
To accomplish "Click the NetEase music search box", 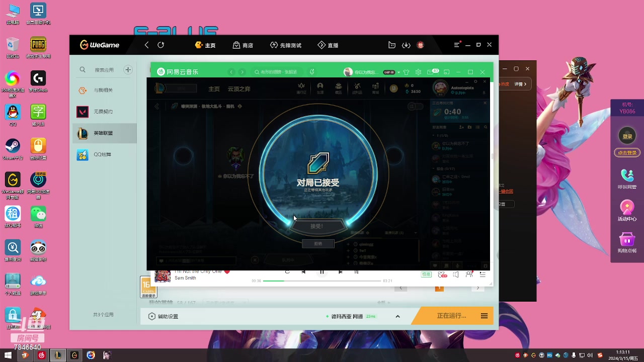I will point(277,72).
